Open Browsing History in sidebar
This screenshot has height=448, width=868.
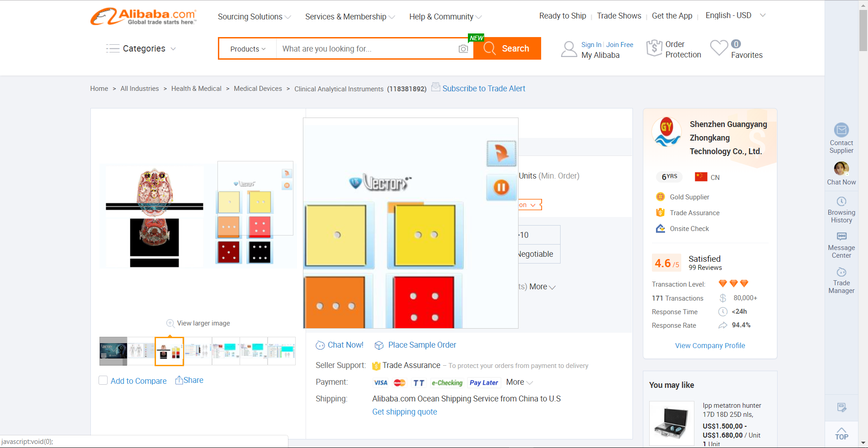tap(841, 202)
